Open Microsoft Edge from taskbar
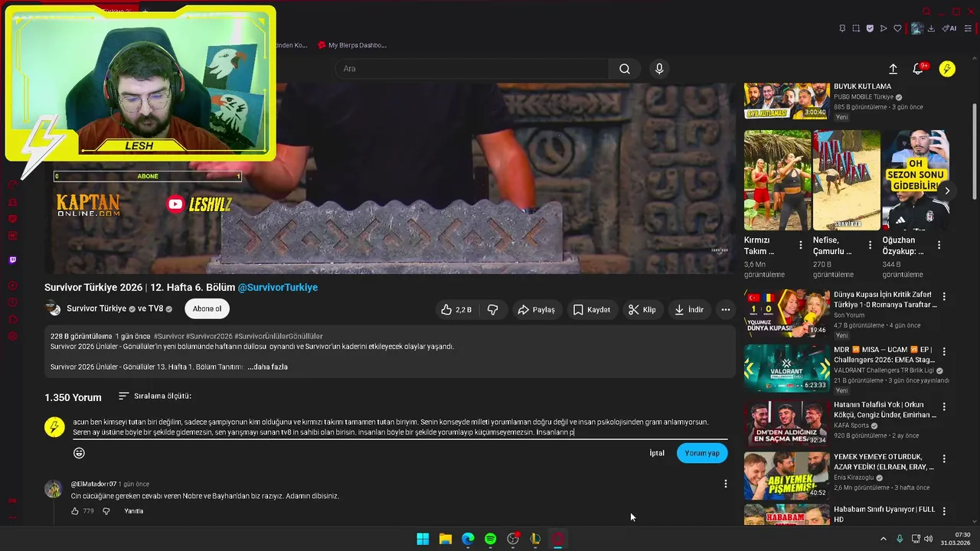The image size is (980, 551). click(468, 539)
